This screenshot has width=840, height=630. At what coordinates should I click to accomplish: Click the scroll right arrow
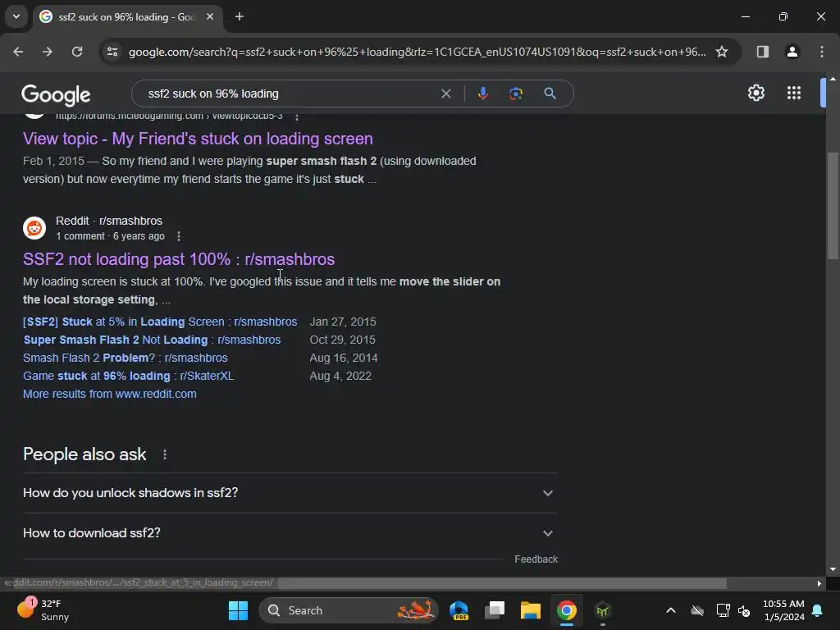tap(819, 583)
